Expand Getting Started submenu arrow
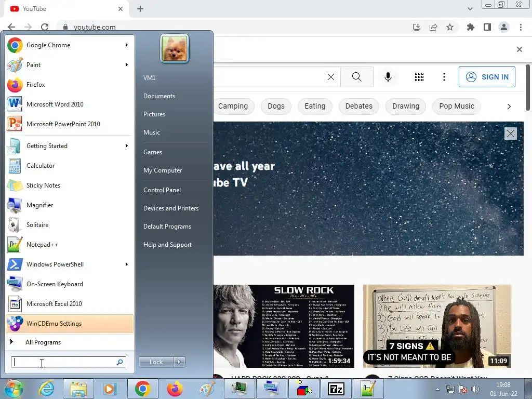532x399 pixels. tap(127, 146)
